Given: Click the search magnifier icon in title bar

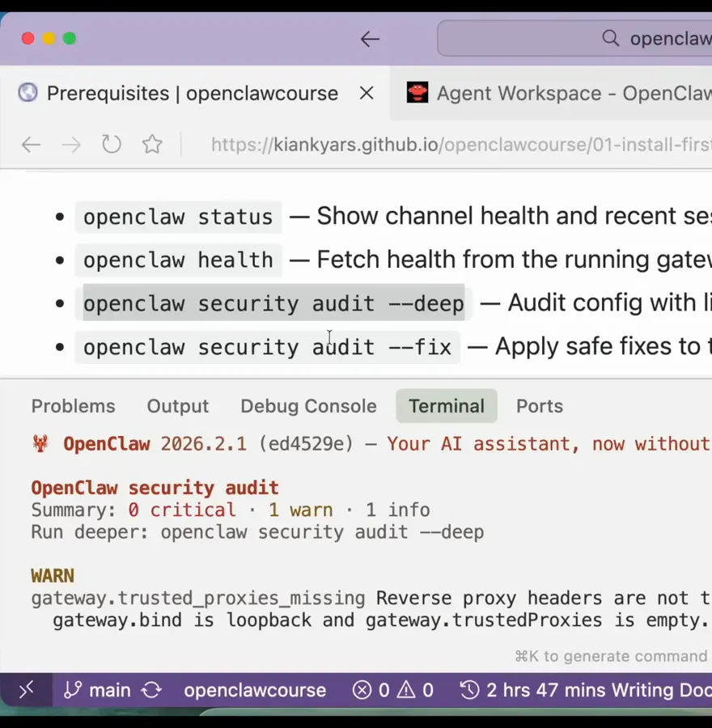Looking at the screenshot, I should pyautogui.click(x=610, y=38).
